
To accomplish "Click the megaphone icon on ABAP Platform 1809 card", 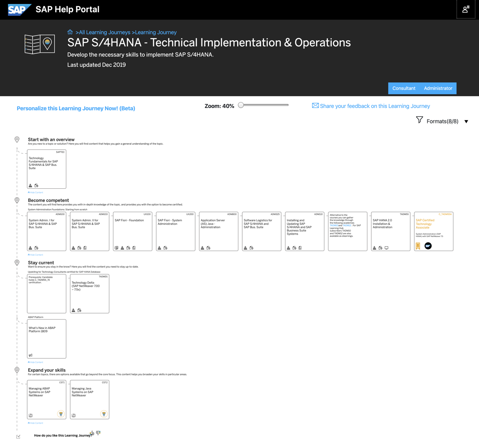I will click(31, 355).
